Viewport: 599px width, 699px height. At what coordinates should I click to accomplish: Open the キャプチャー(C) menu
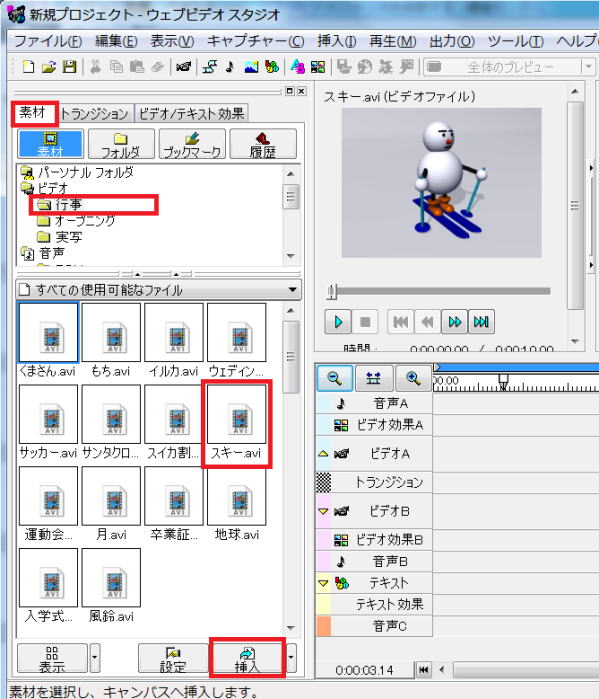point(256,41)
